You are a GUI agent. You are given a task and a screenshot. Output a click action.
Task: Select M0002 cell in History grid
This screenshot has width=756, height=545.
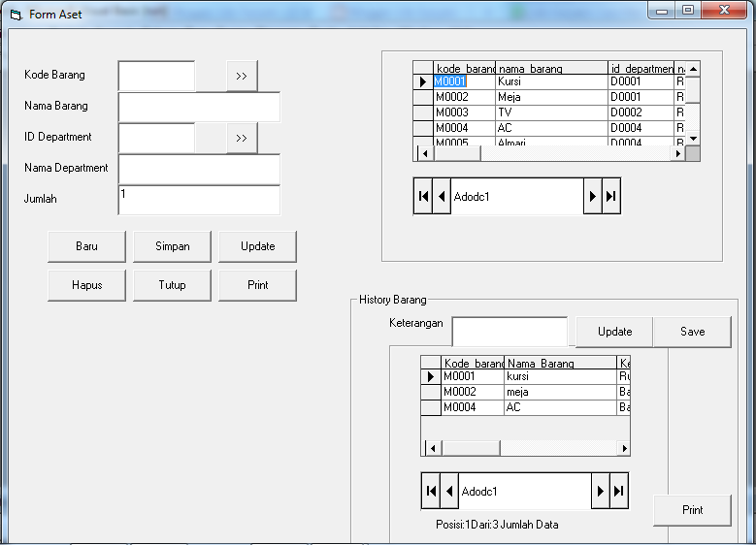472,392
